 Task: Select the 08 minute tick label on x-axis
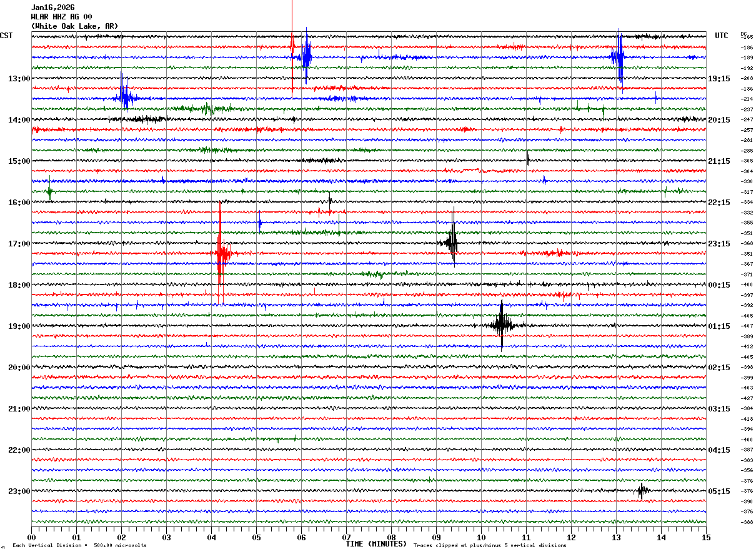coord(391,537)
